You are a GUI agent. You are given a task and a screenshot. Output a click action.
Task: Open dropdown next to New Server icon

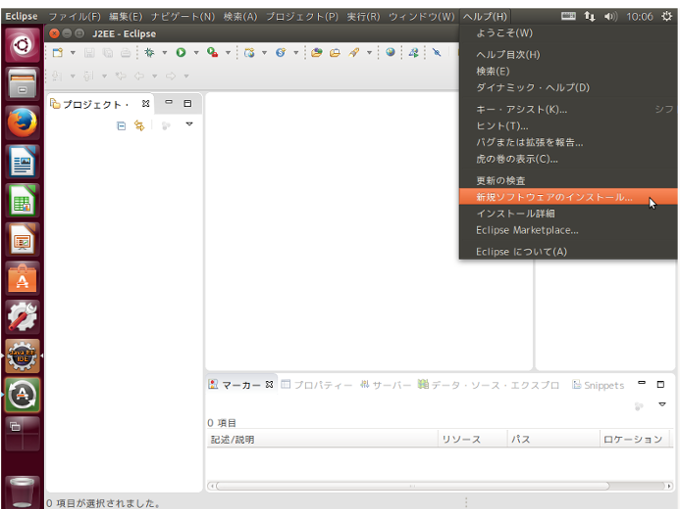tap(264, 53)
